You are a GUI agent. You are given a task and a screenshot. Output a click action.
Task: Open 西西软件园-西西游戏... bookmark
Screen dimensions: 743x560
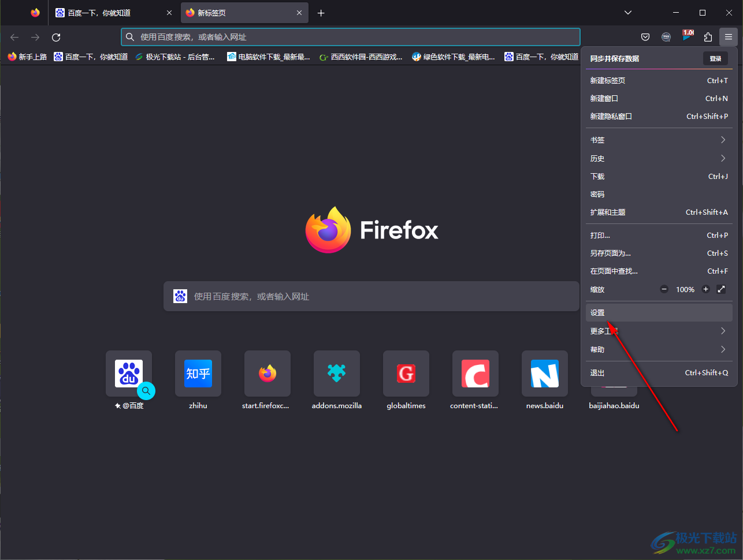(361, 57)
